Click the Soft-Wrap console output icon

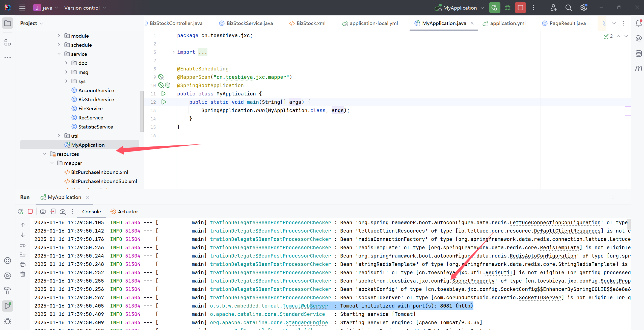(x=22, y=245)
